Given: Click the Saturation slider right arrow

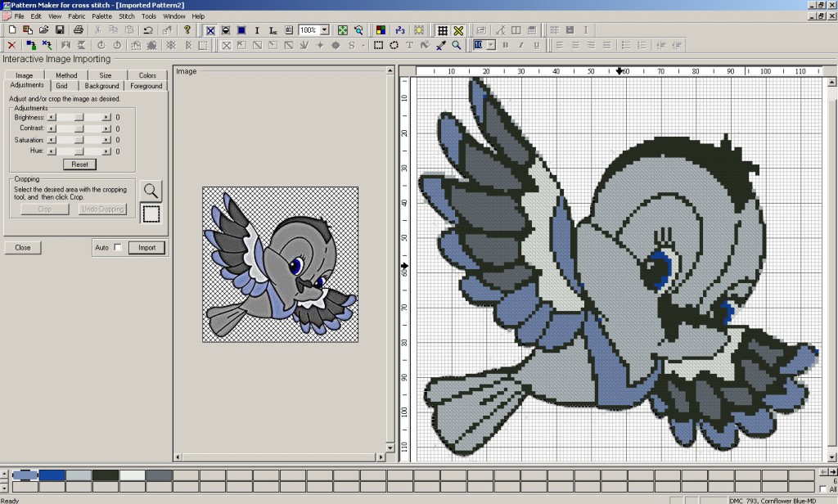Looking at the screenshot, I should (106, 140).
